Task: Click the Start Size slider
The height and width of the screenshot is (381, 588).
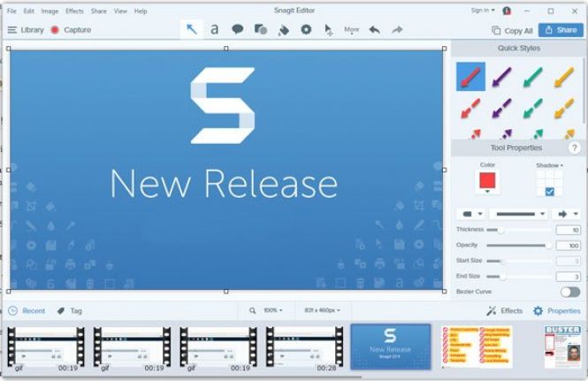Action: pyautogui.click(x=519, y=261)
